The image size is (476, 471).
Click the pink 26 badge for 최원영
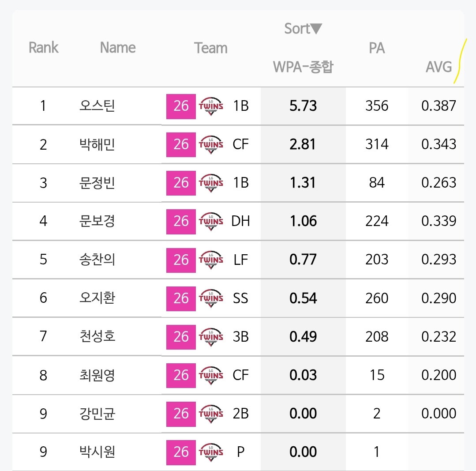[181, 375]
